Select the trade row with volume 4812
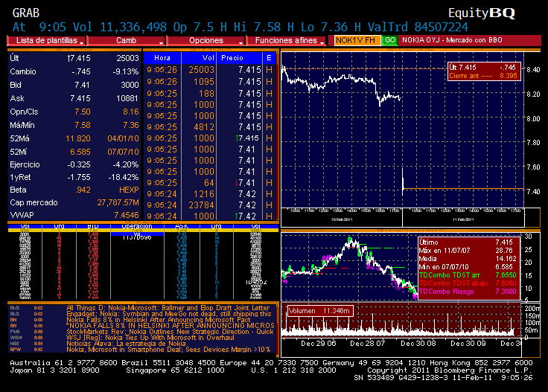 pos(210,127)
